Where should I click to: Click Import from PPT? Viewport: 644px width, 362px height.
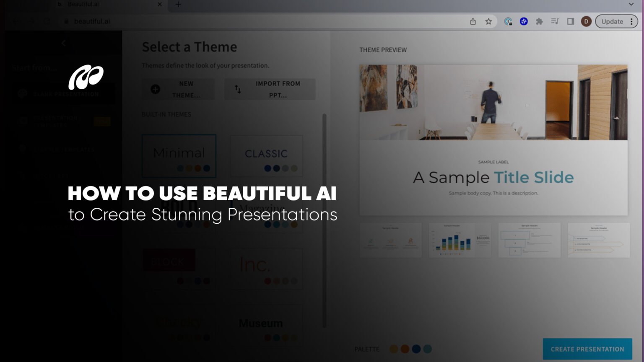pos(270,89)
